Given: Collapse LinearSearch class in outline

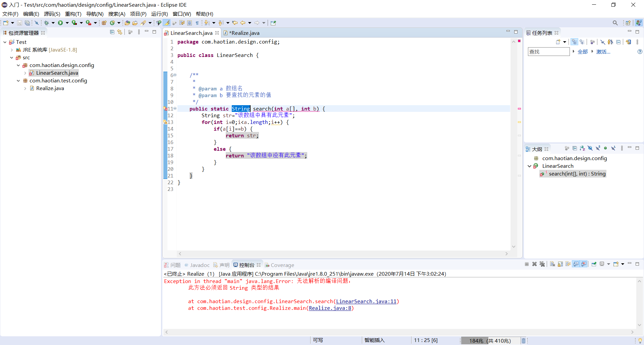Looking at the screenshot, I should coord(530,166).
